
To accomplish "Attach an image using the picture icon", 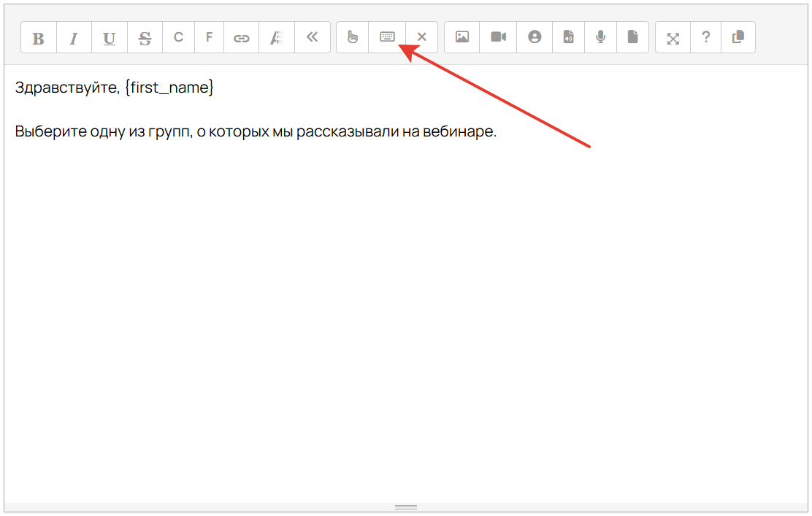I will tap(462, 37).
